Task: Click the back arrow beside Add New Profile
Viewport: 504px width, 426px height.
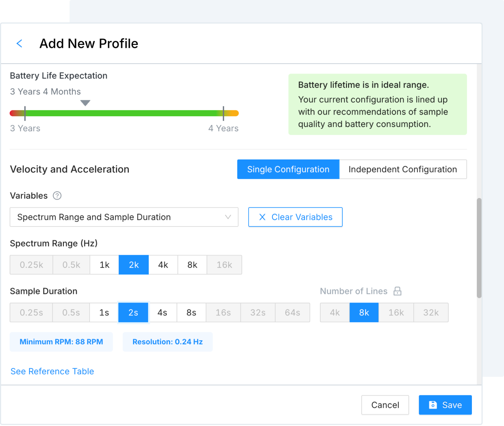Action: click(20, 44)
